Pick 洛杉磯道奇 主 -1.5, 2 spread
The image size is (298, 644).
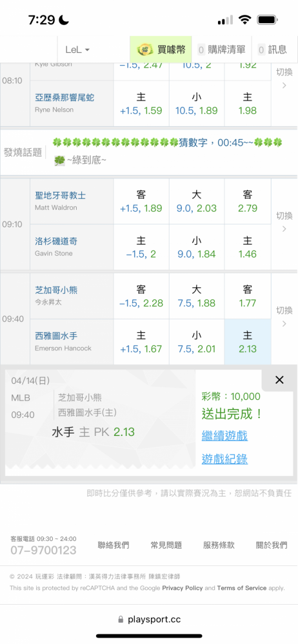(x=141, y=247)
